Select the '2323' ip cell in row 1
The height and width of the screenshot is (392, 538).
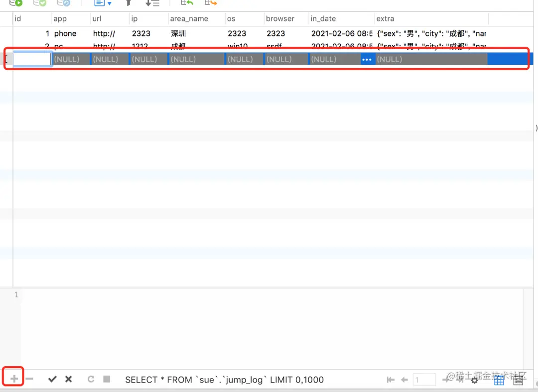(149, 33)
